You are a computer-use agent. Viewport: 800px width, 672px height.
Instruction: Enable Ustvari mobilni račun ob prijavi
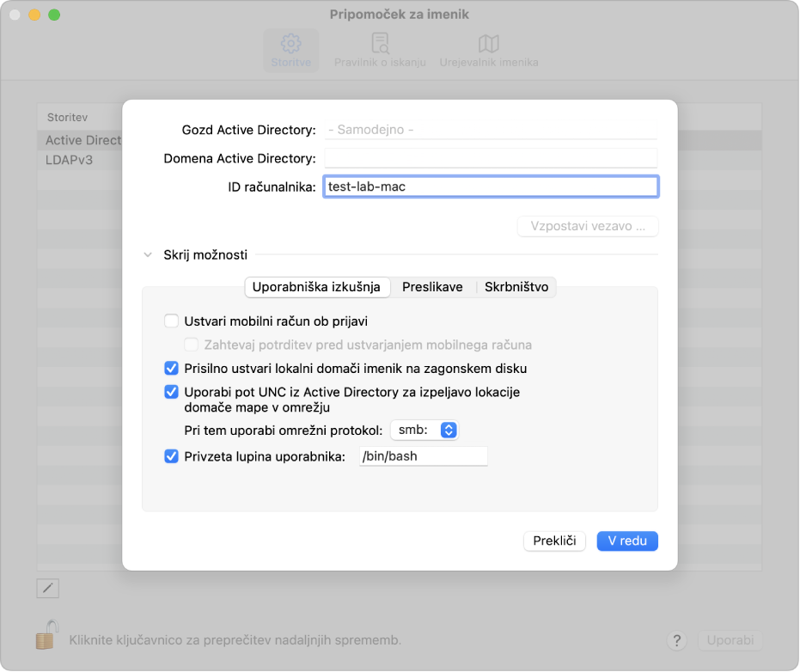click(x=172, y=321)
